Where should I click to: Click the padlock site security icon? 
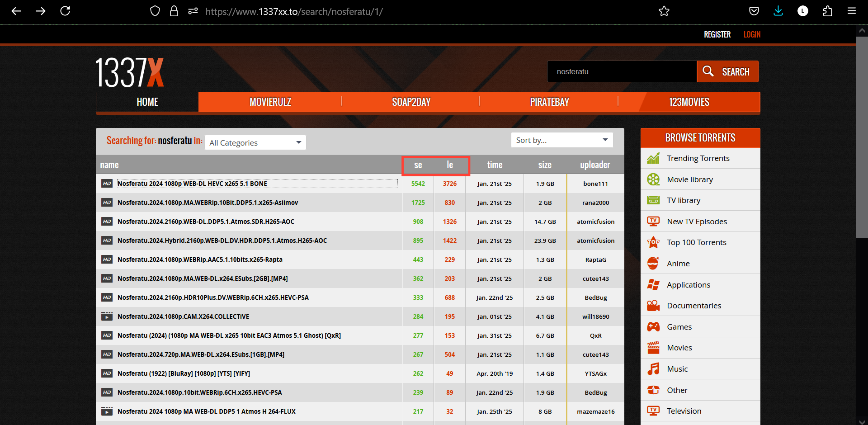point(174,11)
